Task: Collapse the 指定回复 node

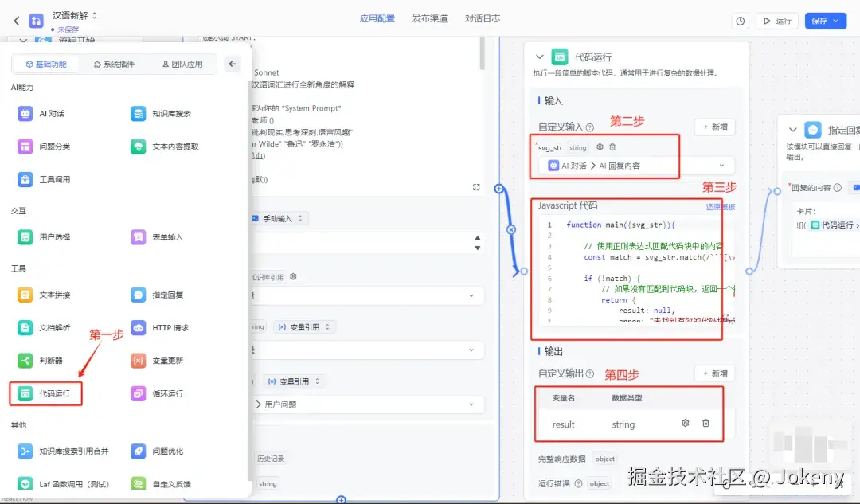Action: pyautogui.click(x=792, y=129)
